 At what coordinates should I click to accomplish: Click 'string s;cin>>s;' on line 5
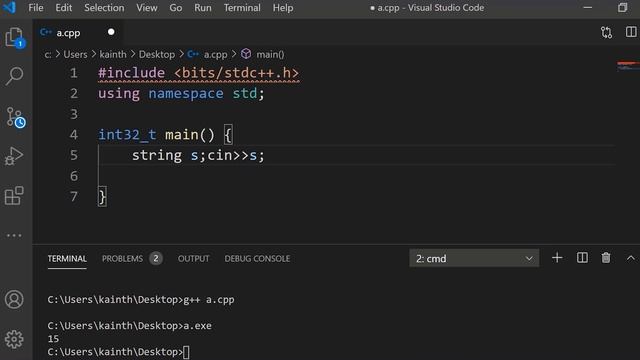tap(198, 155)
